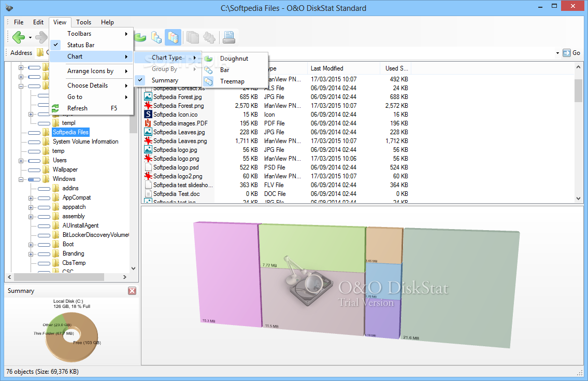Sort by Last Modified column header
Image resolution: width=588 pixels, height=381 pixels.
tap(345, 68)
